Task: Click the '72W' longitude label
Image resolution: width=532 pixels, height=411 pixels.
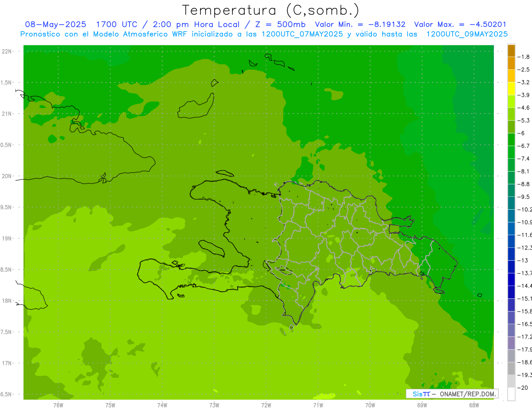Action: [266, 405]
